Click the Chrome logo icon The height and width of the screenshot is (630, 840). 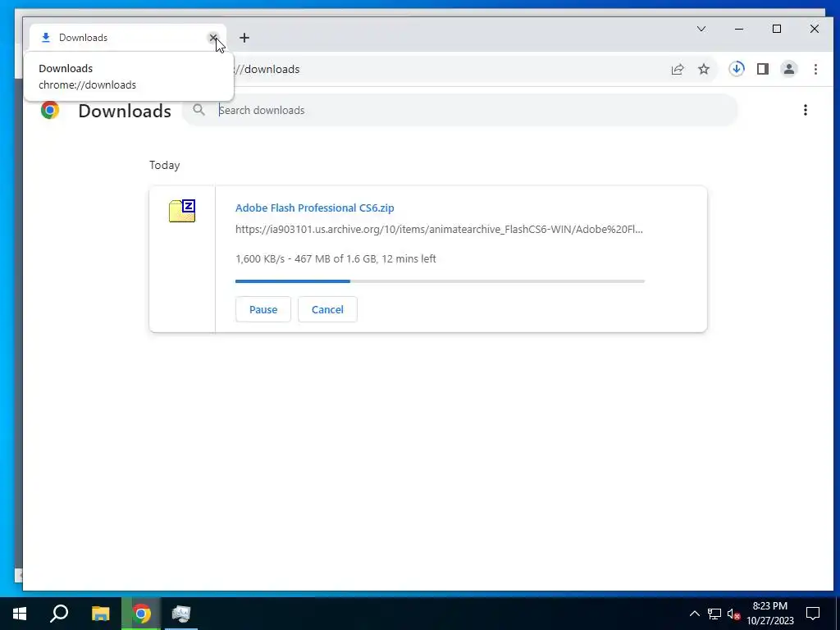coord(50,111)
